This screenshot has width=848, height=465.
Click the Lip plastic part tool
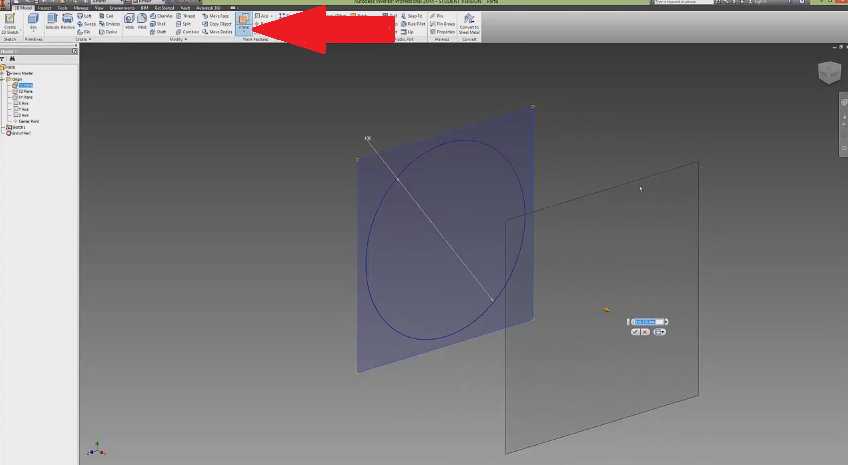click(x=407, y=32)
